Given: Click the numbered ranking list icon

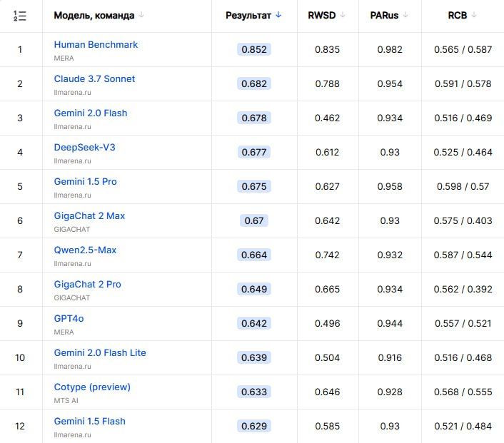Looking at the screenshot, I should (20, 16).
